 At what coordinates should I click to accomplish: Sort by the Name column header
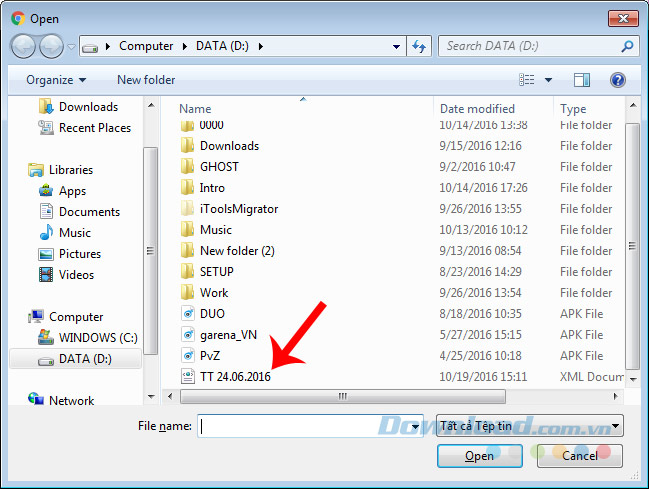pos(195,108)
